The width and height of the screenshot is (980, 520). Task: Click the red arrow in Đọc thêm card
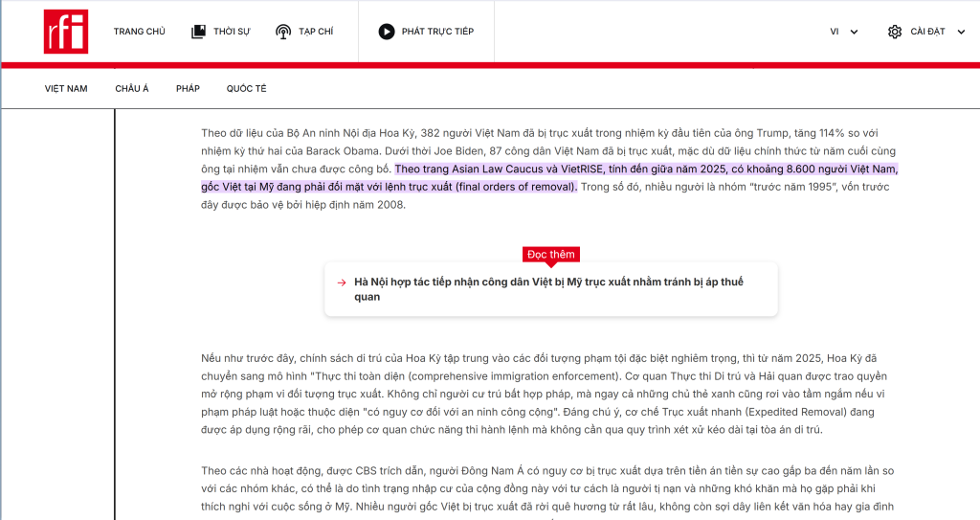342,283
